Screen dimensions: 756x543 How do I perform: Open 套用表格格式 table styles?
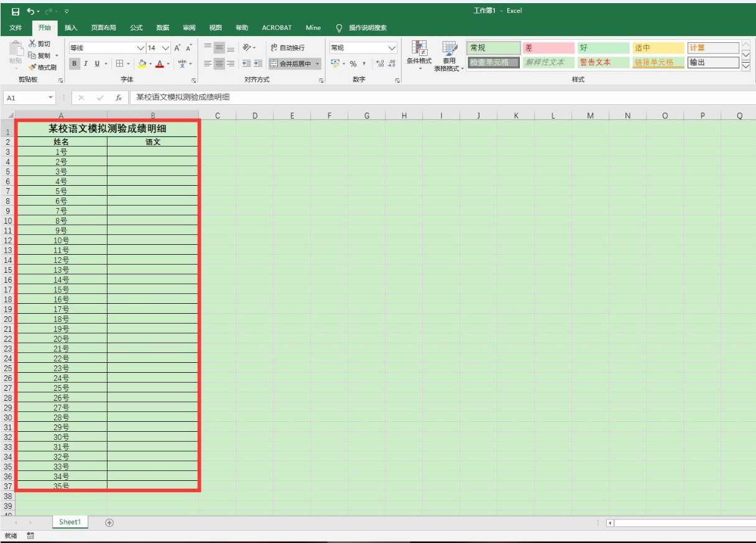click(449, 56)
